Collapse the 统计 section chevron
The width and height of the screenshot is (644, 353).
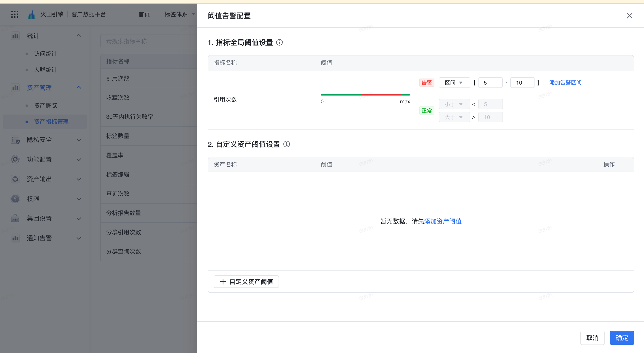(x=79, y=36)
